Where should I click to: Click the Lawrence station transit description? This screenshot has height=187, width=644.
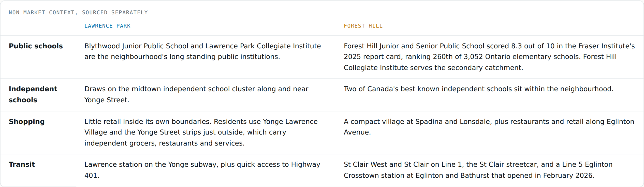coord(202,170)
